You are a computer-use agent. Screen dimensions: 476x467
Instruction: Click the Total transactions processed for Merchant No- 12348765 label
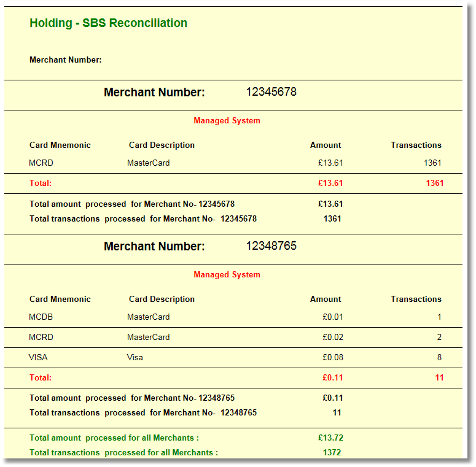143,413
